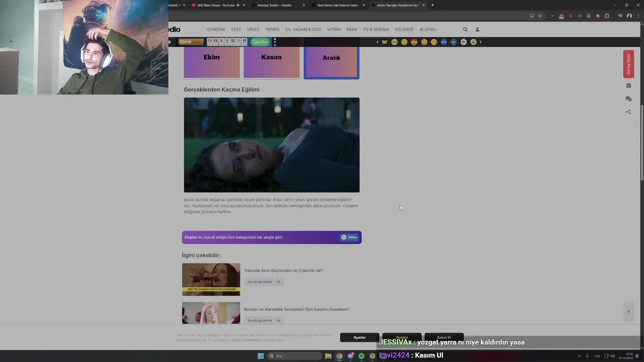644x362 pixels.
Task: Open Burçlar ve Narsistlik Seviyeleri title
Action: 297,309
